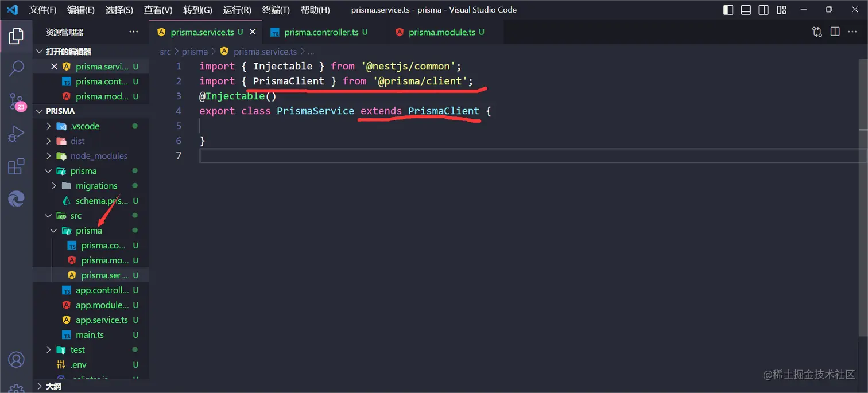This screenshot has height=393, width=868.
Task: Switch to prisma.service.ts tab
Action: pos(206,32)
